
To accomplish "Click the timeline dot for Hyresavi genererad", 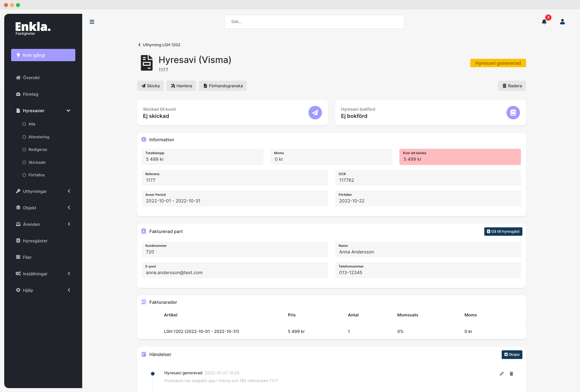I will coord(152,374).
